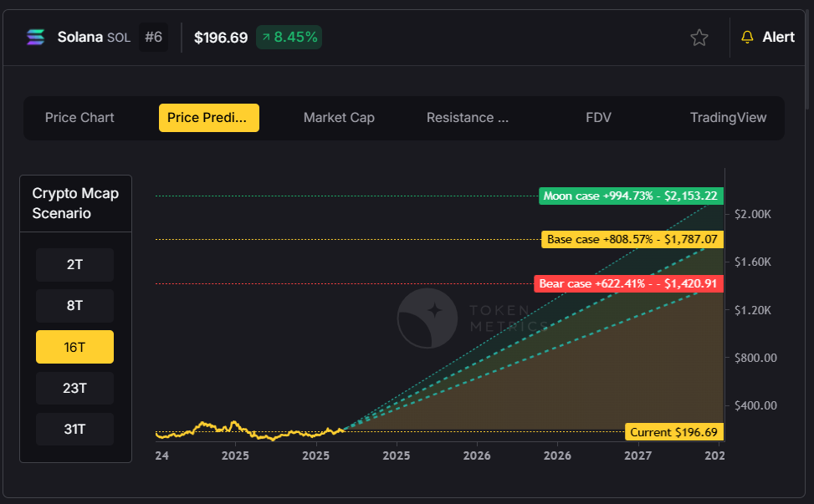Click the Moon case $2,153.22 label
The height and width of the screenshot is (504, 814).
[x=631, y=196]
